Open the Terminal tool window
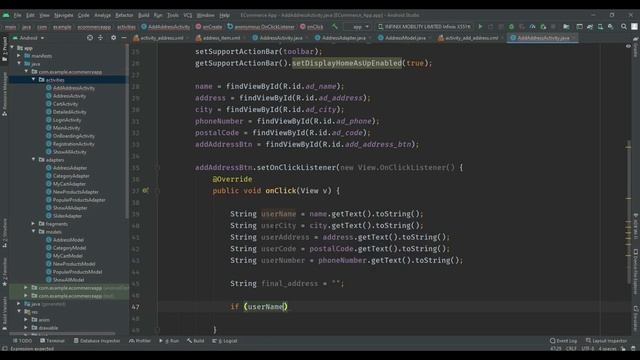The image size is (640, 360). click(x=52, y=341)
